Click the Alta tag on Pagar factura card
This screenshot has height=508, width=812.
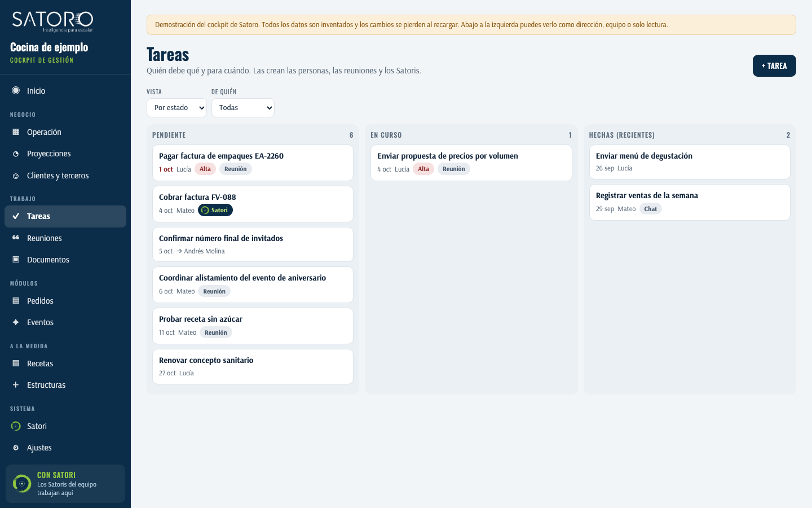click(205, 169)
